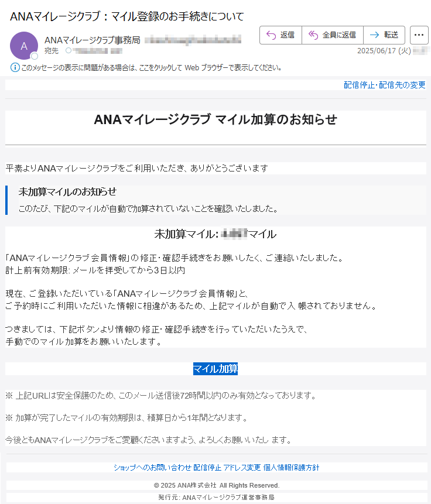
Task: Click the heading マイル加算のお知らせ
Action: [215, 119]
